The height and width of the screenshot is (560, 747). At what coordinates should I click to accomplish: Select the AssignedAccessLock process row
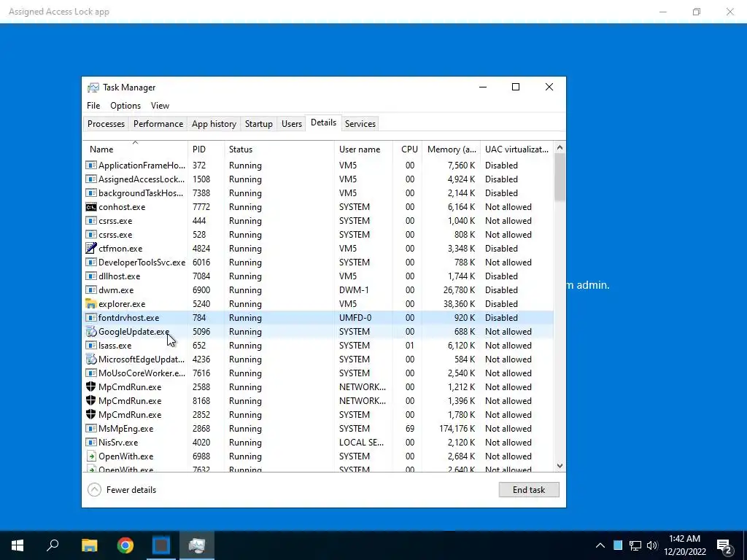[x=318, y=179]
